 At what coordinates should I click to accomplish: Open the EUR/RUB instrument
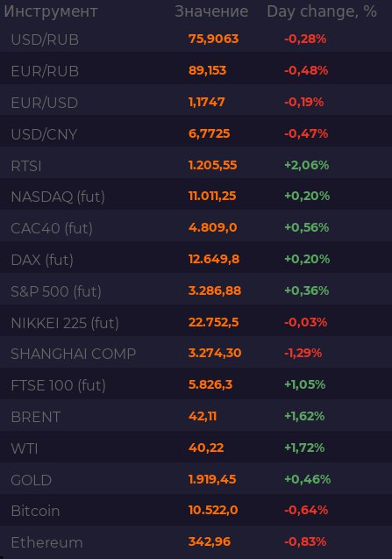tap(196, 70)
